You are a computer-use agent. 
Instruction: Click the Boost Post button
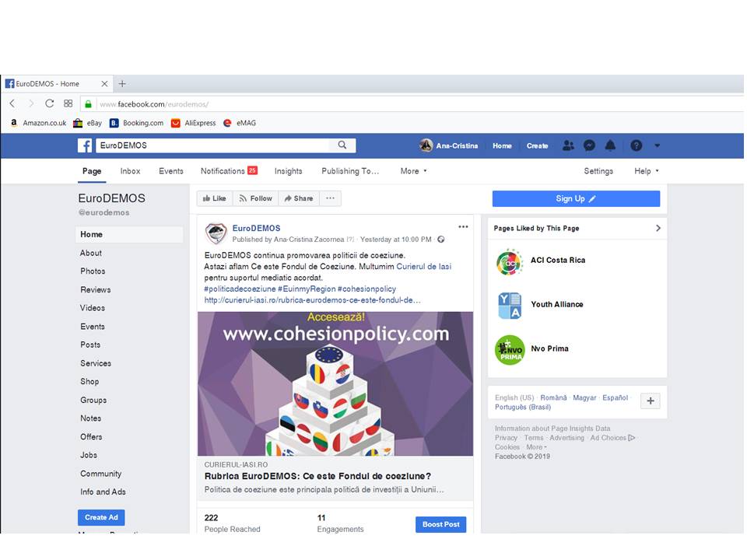tap(440, 524)
